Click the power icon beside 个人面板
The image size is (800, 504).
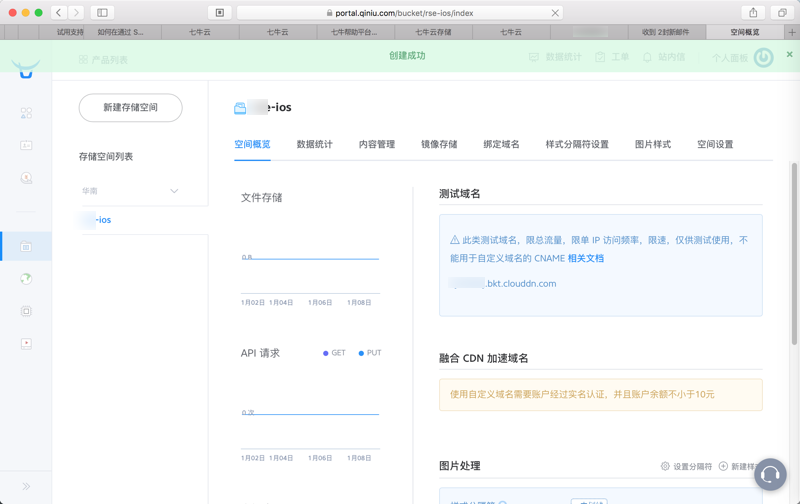[x=764, y=58]
